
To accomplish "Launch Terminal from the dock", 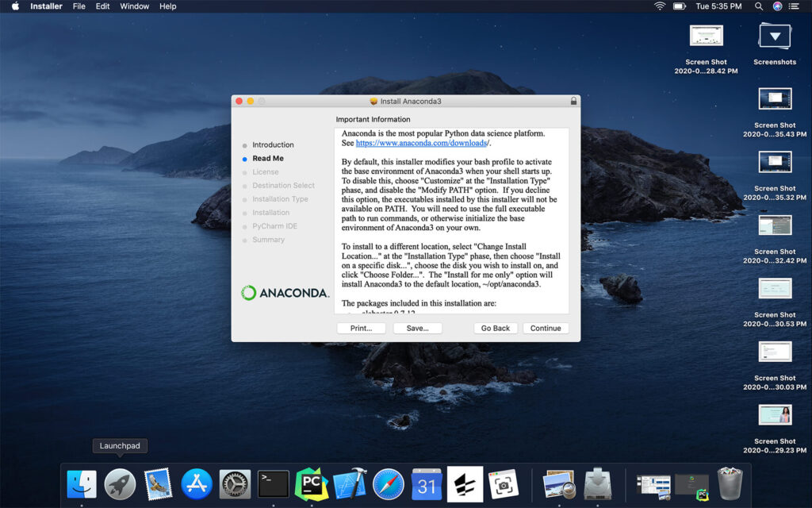I will (x=273, y=485).
